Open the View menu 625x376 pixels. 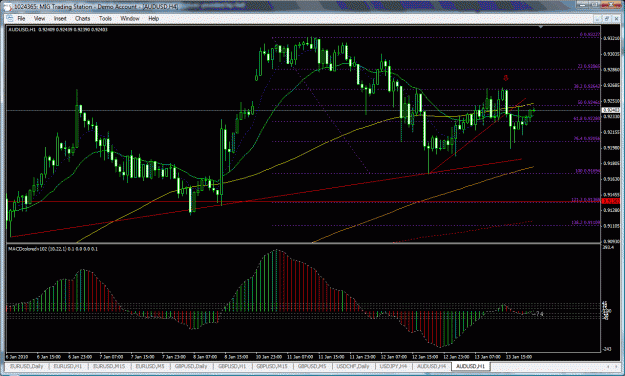click(39, 18)
